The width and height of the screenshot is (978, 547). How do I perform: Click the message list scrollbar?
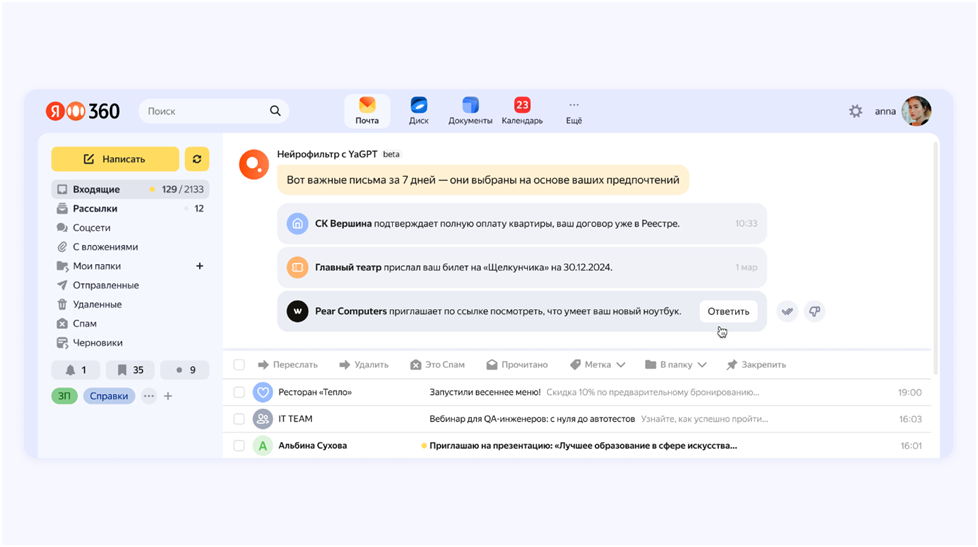935,258
